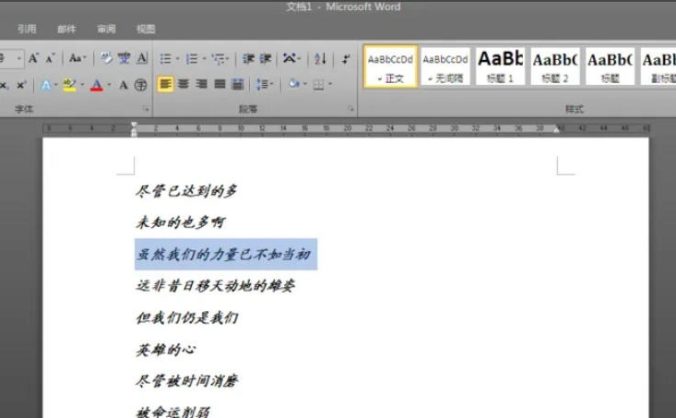Apply the 标题 1 style

pyautogui.click(x=500, y=66)
